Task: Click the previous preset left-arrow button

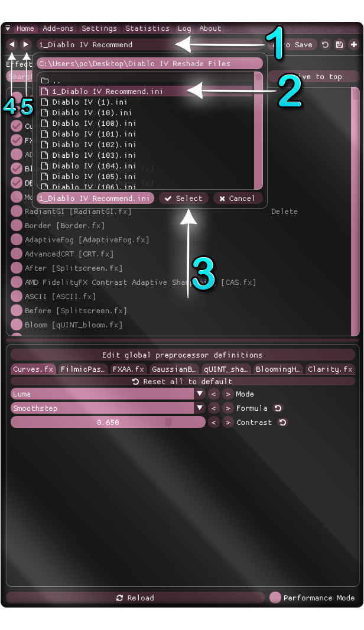Action: tap(12, 44)
